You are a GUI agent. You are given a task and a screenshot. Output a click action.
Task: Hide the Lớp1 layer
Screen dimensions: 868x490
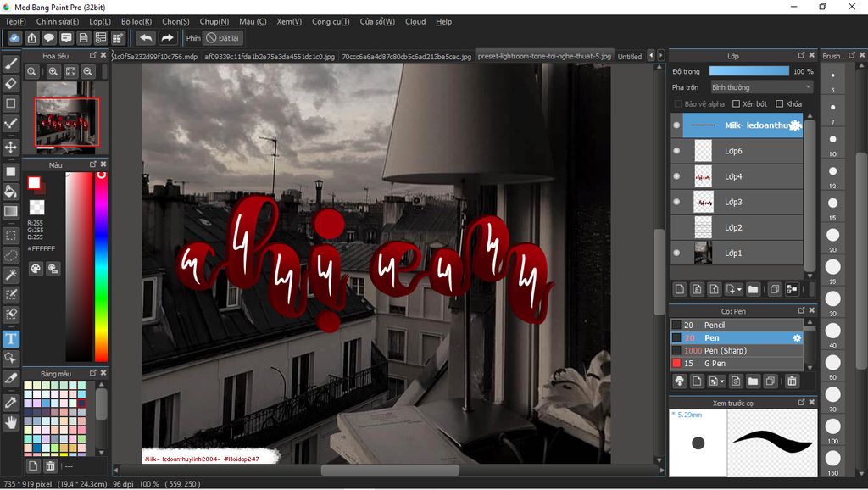(x=676, y=253)
